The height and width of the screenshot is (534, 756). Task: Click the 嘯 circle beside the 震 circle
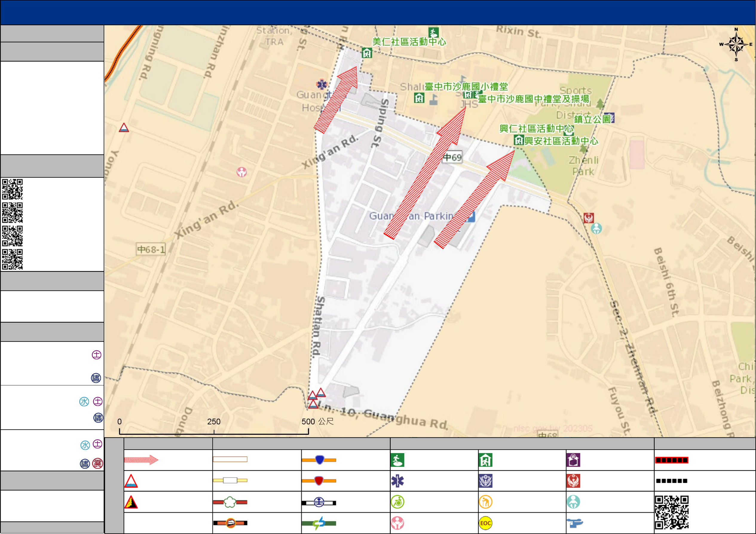pyautogui.click(x=85, y=464)
